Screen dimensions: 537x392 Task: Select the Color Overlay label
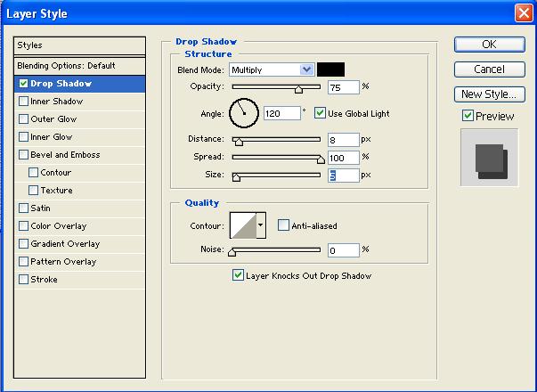coord(58,226)
